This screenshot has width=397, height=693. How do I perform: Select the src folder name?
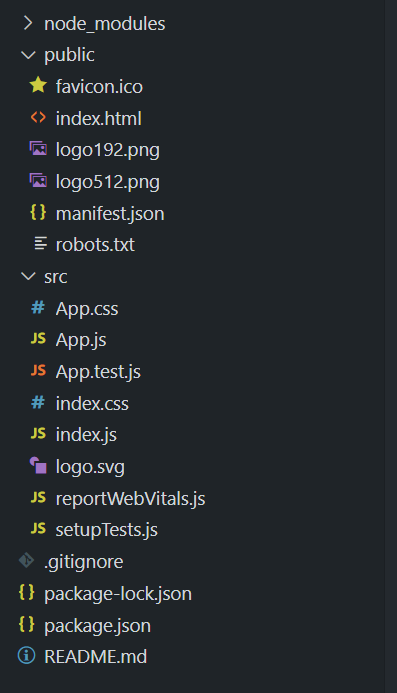(x=56, y=277)
